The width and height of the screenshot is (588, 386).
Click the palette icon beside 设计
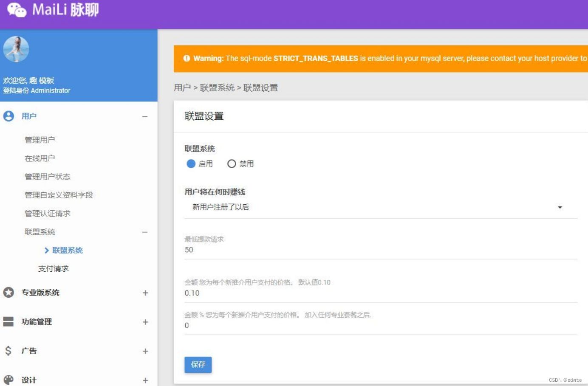8,380
